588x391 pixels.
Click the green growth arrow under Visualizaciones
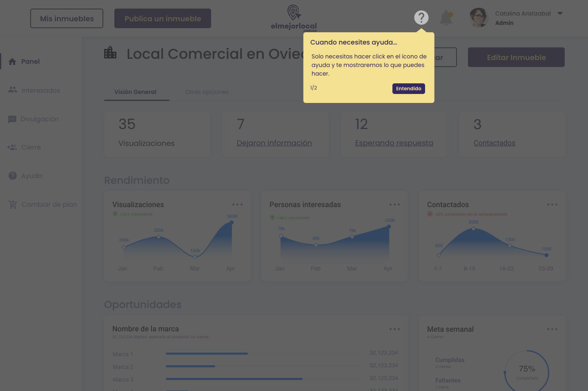pos(115,214)
